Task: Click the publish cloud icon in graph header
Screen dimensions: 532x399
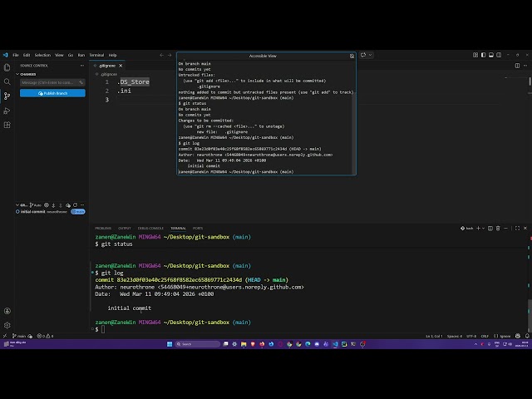Action: (x=68, y=205)
